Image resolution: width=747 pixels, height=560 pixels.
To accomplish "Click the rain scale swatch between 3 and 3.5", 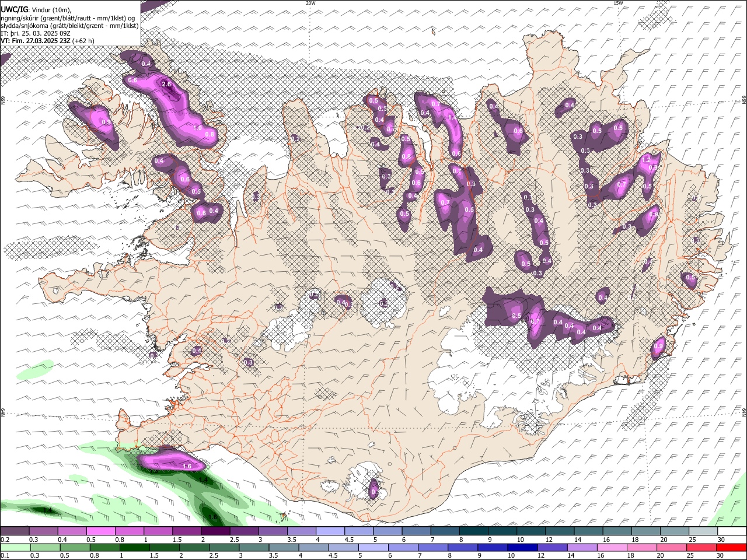I will (254, 547).
